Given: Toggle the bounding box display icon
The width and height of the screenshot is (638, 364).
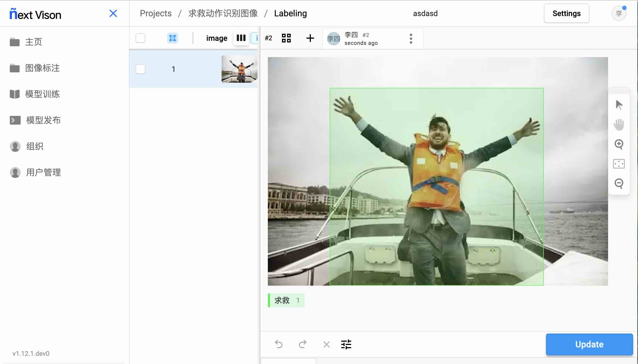Looking at the screenshot, I should [x=172, y=38].
